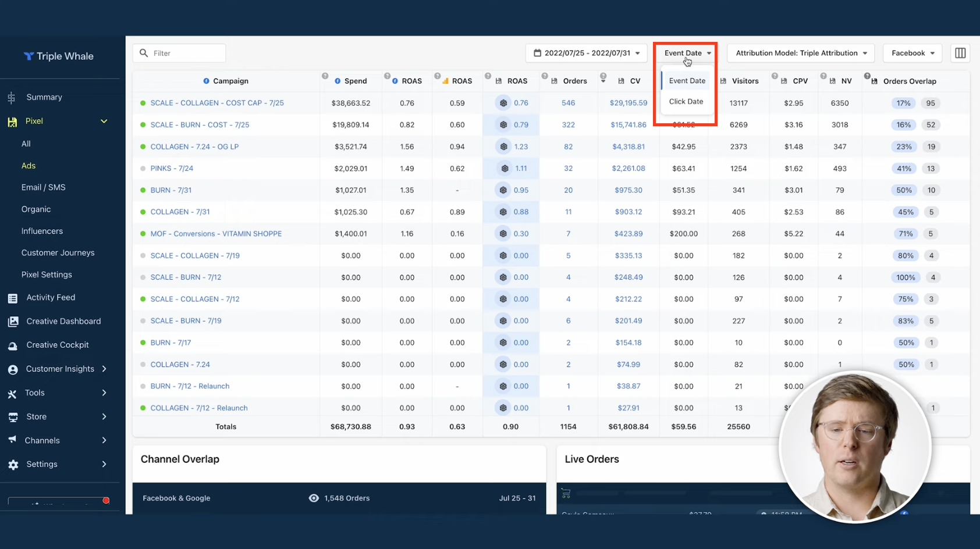Open the Attribution Model dropdown
Viewport: 980px width, 549px height.
(801, 53)
